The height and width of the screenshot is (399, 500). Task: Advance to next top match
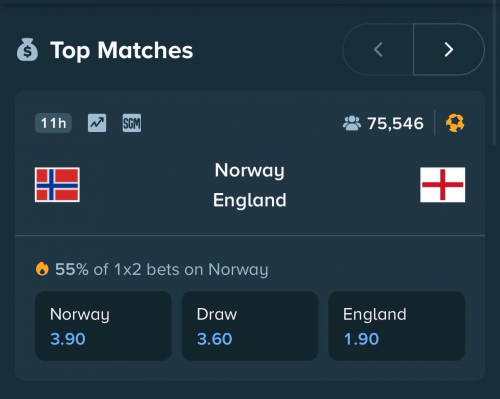(449, 50)
